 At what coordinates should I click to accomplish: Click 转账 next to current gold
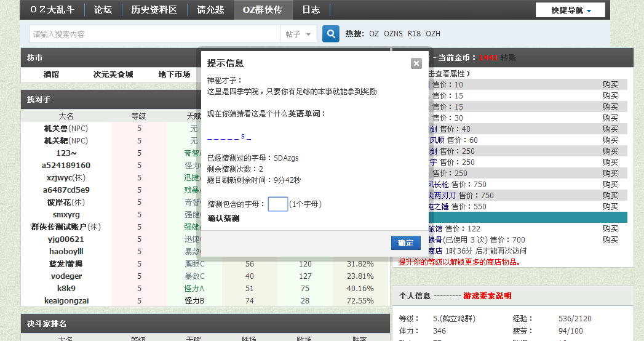[508, 58]
